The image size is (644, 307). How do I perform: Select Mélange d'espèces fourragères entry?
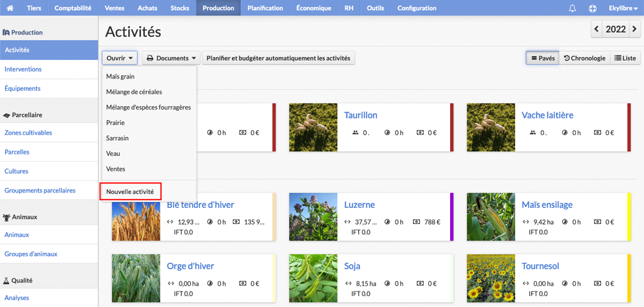pyautogui.click(x=149, y=107)
